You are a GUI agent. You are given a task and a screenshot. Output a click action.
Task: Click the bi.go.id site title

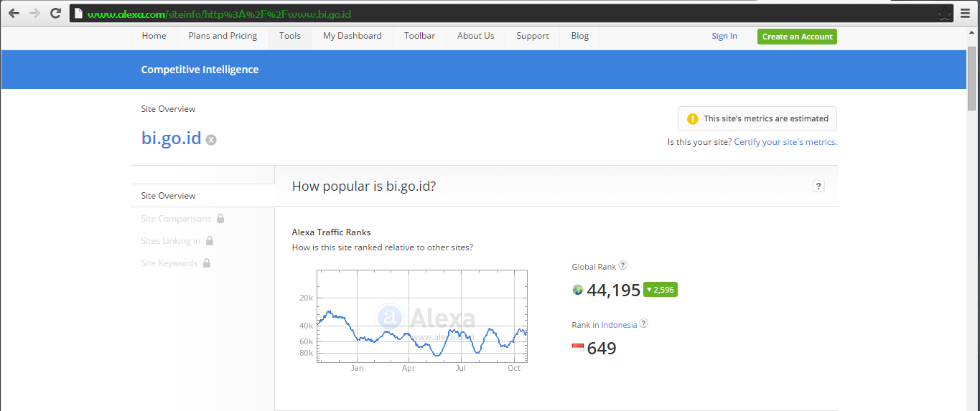tap(171, 138)
